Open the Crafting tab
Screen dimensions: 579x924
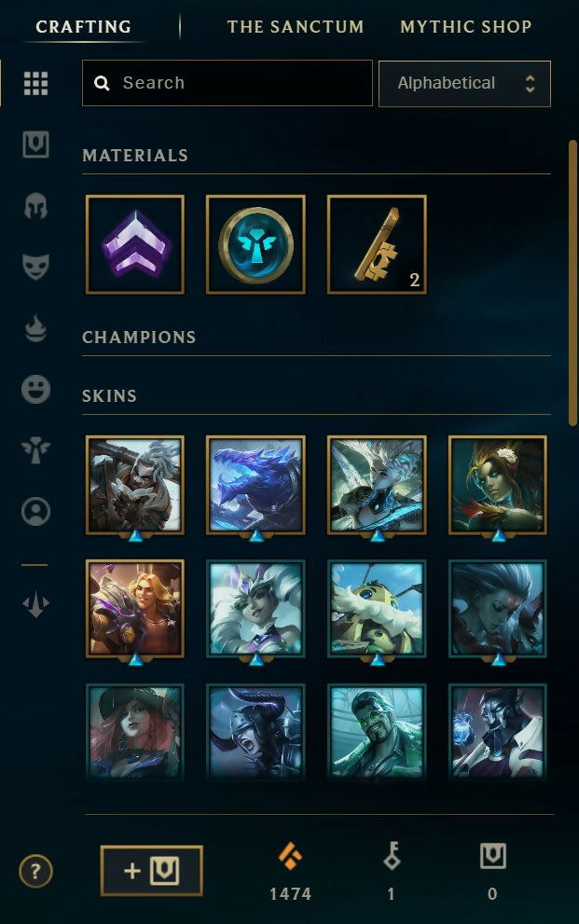(x=84, y=26)
